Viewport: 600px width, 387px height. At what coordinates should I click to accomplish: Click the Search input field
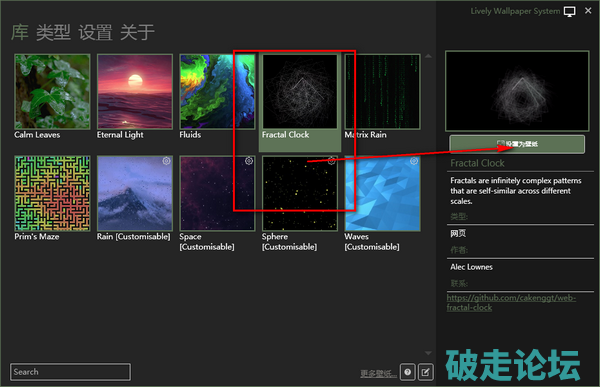coord(70,372)
